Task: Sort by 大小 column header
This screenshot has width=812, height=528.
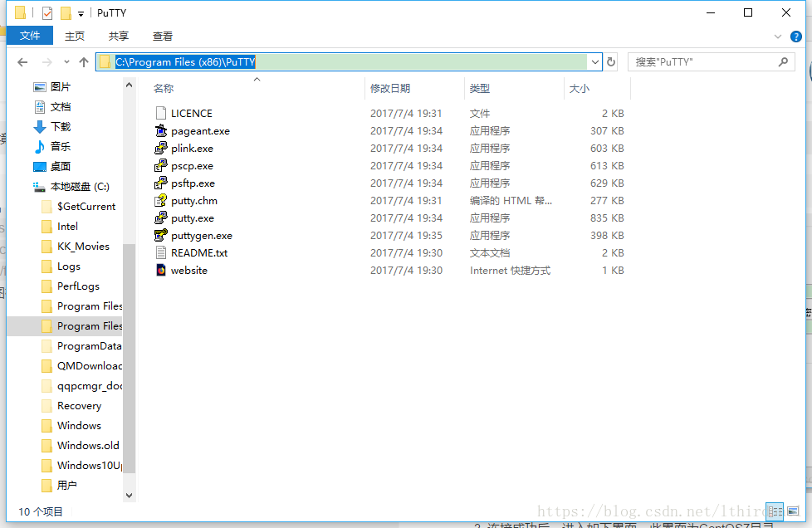Action: [x=579, y=89]
